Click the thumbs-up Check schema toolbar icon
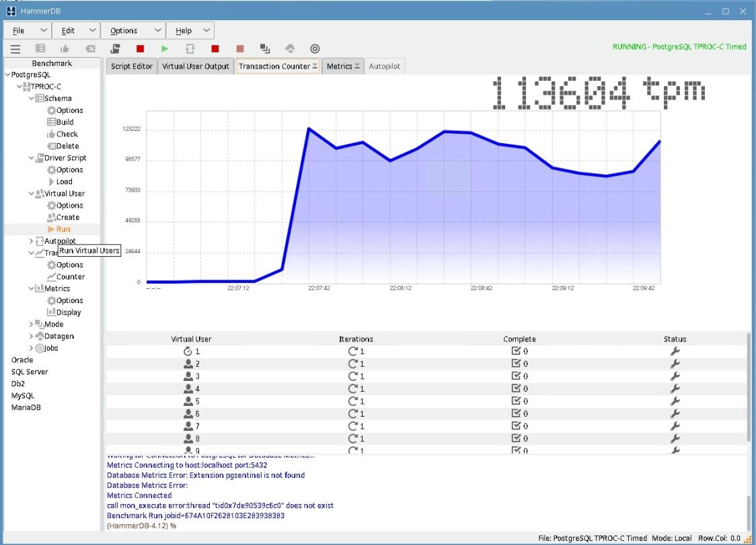756x545 pixels. coord(65,49)
